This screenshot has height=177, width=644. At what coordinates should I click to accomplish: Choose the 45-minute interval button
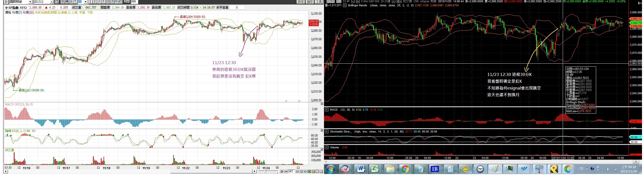click(120, 2)
